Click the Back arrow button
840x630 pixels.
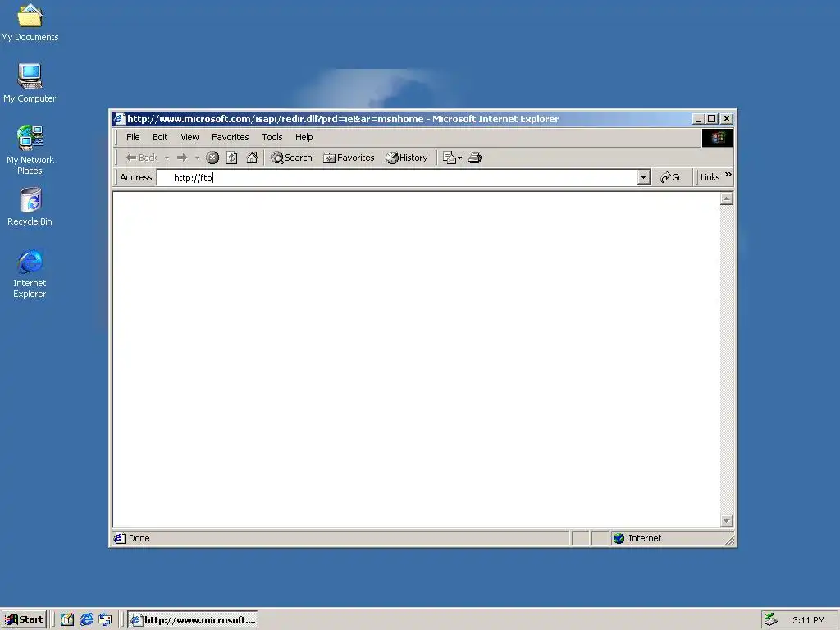pos(141,157)
